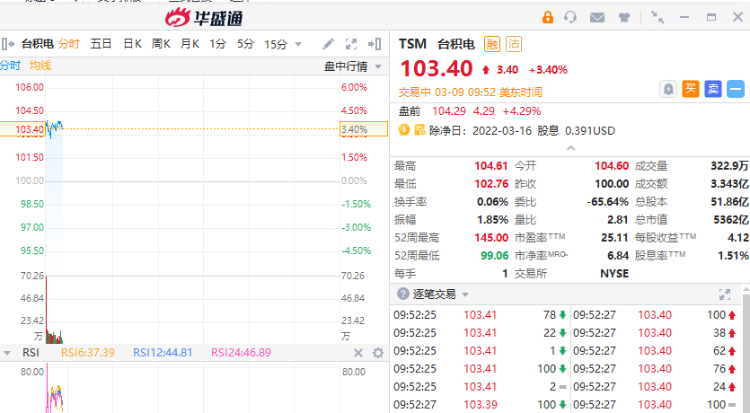Open RSI indicator settings gear
The width and height of the screenshot is (750, 413).
click(378, 353)
